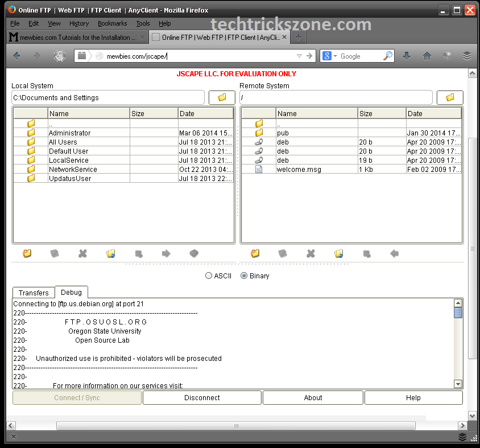
Task: Select Binary transfer mode
Action: 244,276
